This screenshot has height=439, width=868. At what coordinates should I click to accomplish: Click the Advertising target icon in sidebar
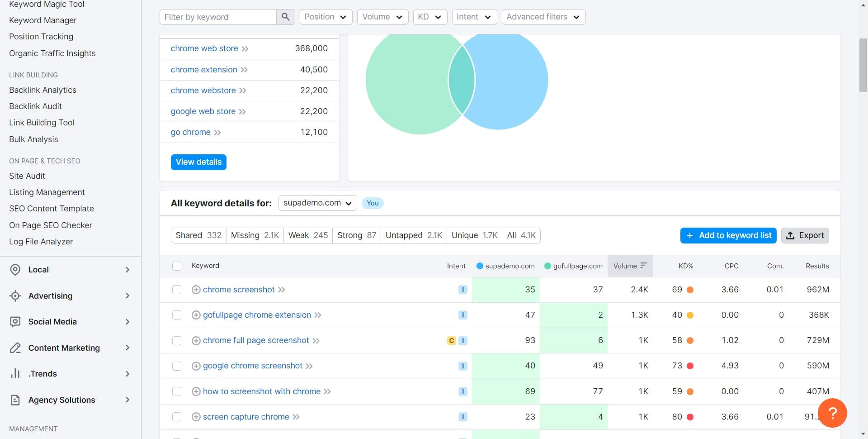[15, 296]
